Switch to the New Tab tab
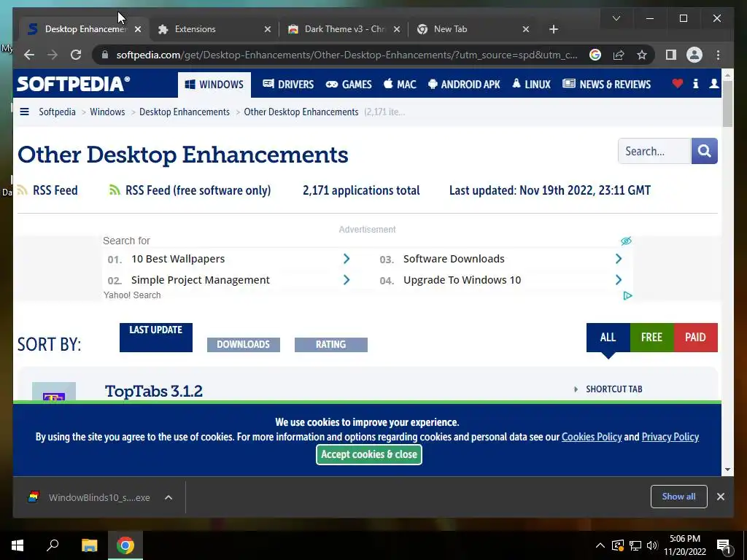Screen dimensions: 747x560 pos(473,29)
